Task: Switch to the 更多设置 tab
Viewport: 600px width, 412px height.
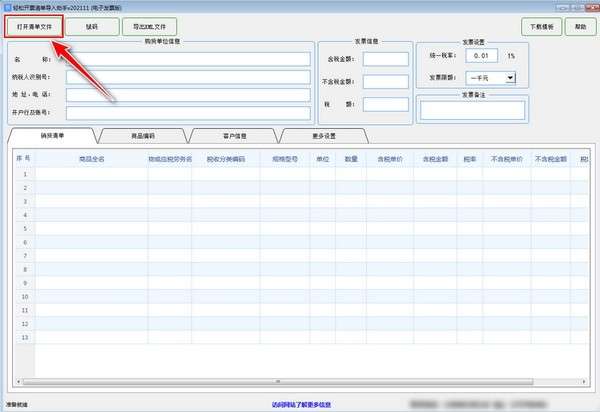Action: click(324, 135)
